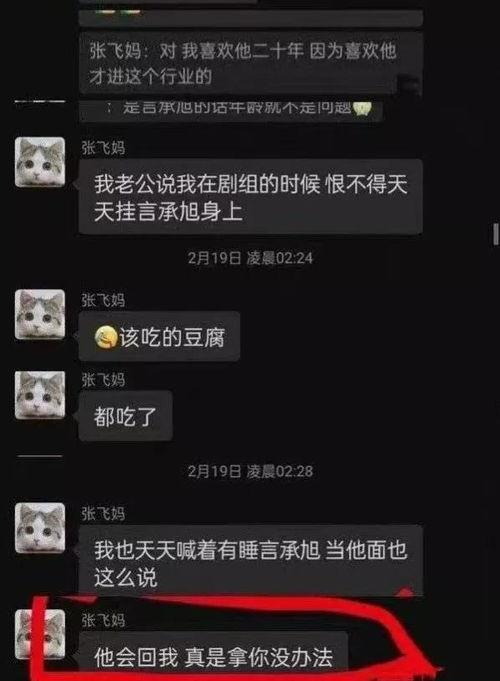Viewport: 500px width, 681px height.
Task: Tap sender name 张飞妈 above 该吃的豆腐
Action: click(x=103, y=300)
